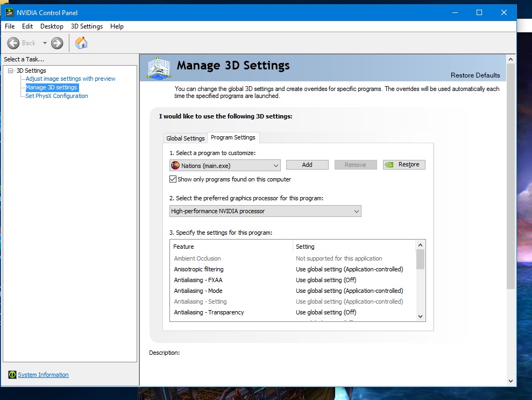Click Restore Defaults link
The width and height of the screenshot is (532, 400).
point(476,75)
